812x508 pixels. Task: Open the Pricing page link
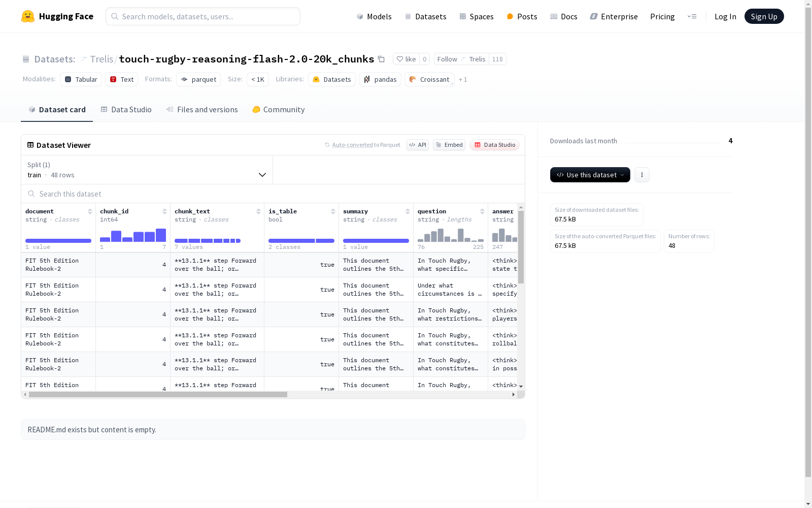pyautogui.click(x=662, y=16)
